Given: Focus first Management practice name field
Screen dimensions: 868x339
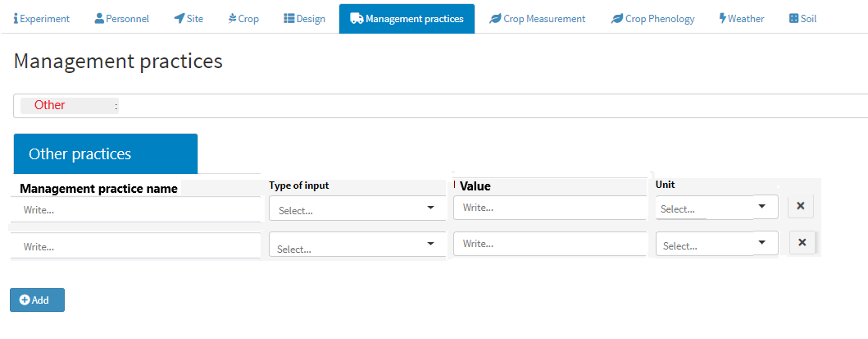Looking at the screenshot, I should [x=135, y=209].
